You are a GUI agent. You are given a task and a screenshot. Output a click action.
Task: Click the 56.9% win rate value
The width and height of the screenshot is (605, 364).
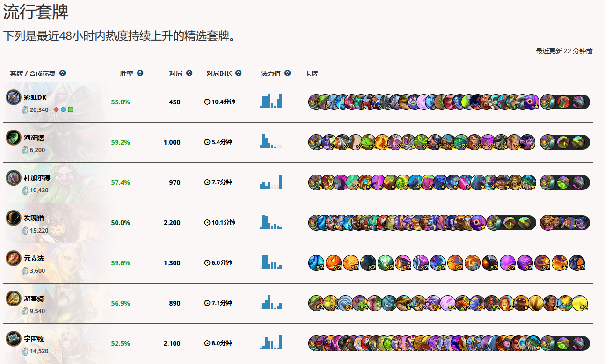120,303
